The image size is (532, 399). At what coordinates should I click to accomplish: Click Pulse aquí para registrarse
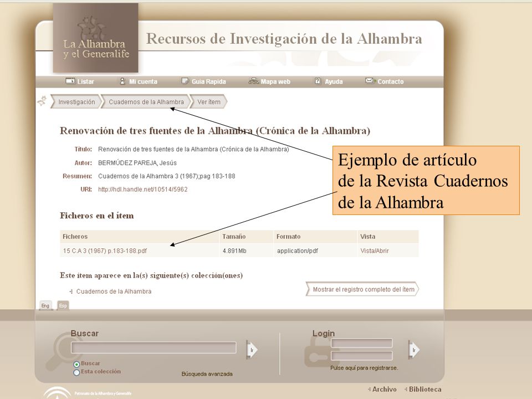(364, 368)
